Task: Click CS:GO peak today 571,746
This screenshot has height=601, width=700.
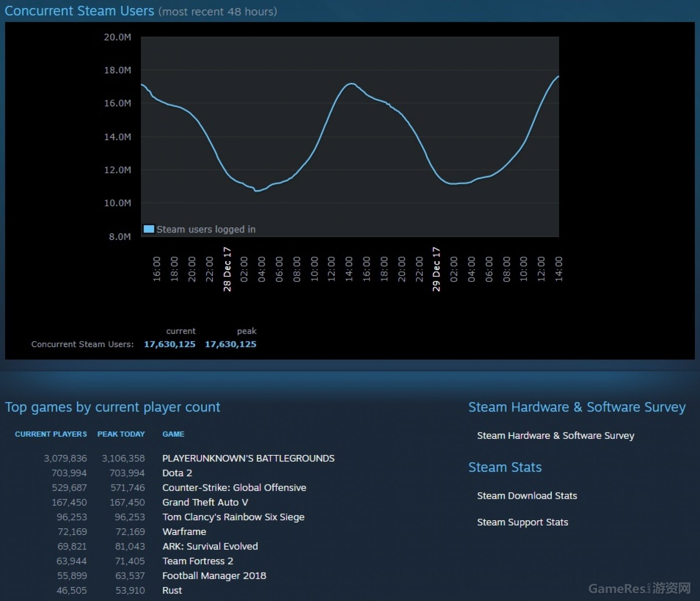Action: tap(127, 487)
